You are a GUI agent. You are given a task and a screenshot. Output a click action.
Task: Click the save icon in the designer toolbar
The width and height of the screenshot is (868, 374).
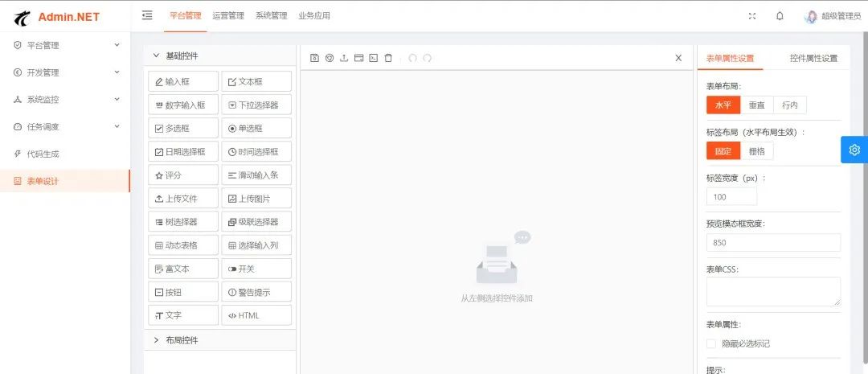(314, 58)
